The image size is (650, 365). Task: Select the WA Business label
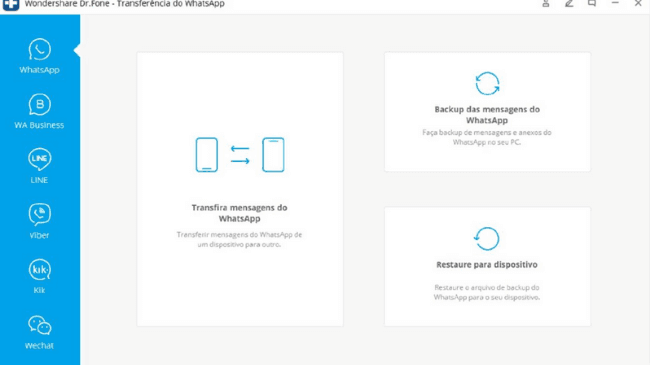coord(39,125)
